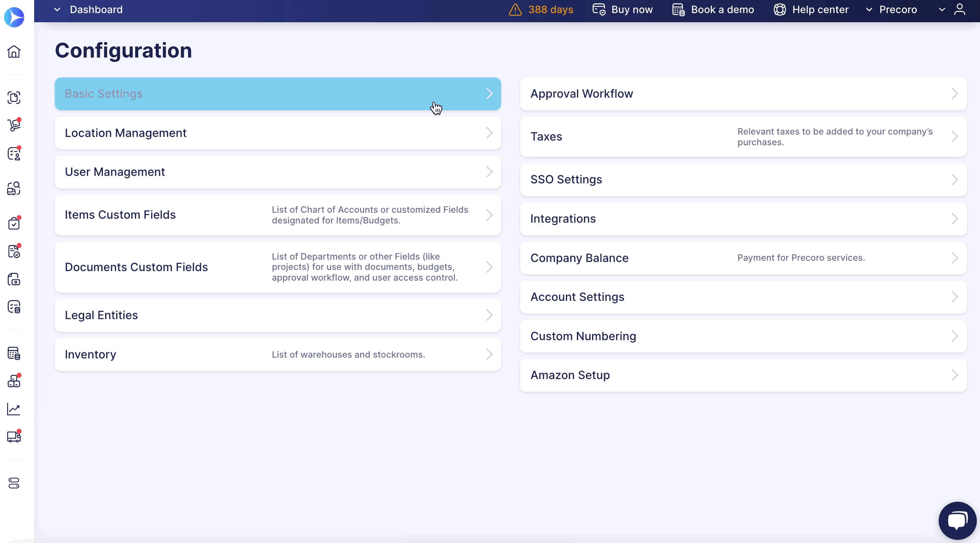The width and height of the screenshot is (980, 543).
Task: Open Location Management
Action: [278, 133]
